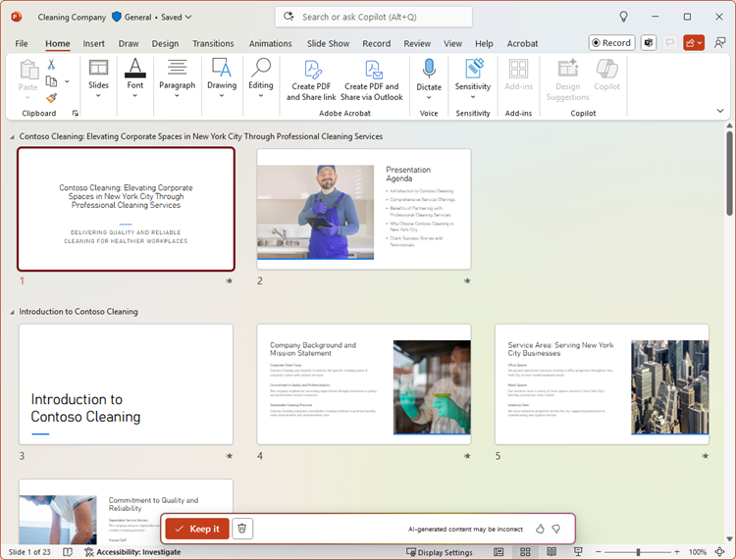Give thumbs up feedback on AI content
Screen dimensions: 736x560
(x=541, y=529)
